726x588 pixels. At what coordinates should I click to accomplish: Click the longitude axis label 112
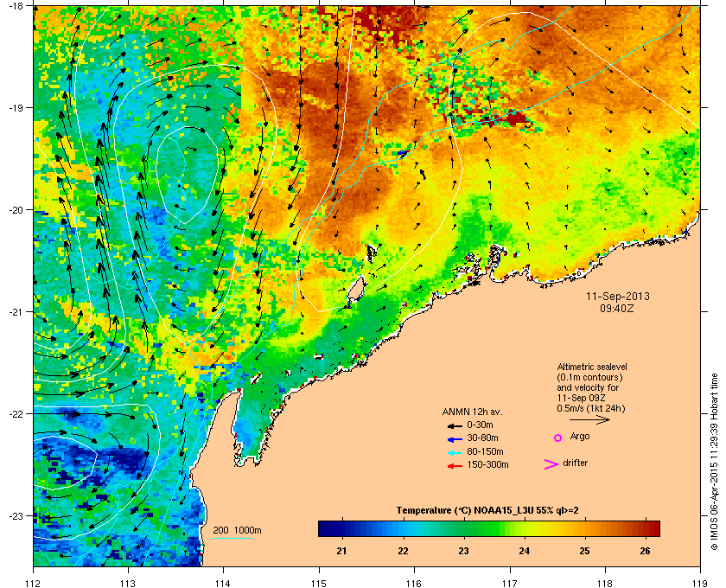pyautogui.click(x=34, y=584)
